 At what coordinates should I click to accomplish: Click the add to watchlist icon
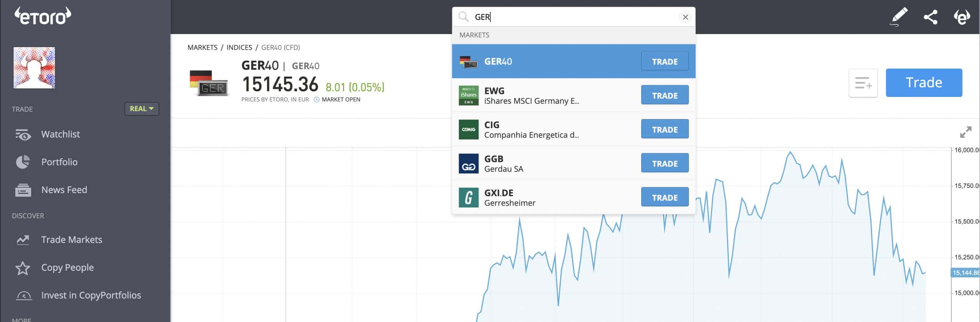coord(863,83)
